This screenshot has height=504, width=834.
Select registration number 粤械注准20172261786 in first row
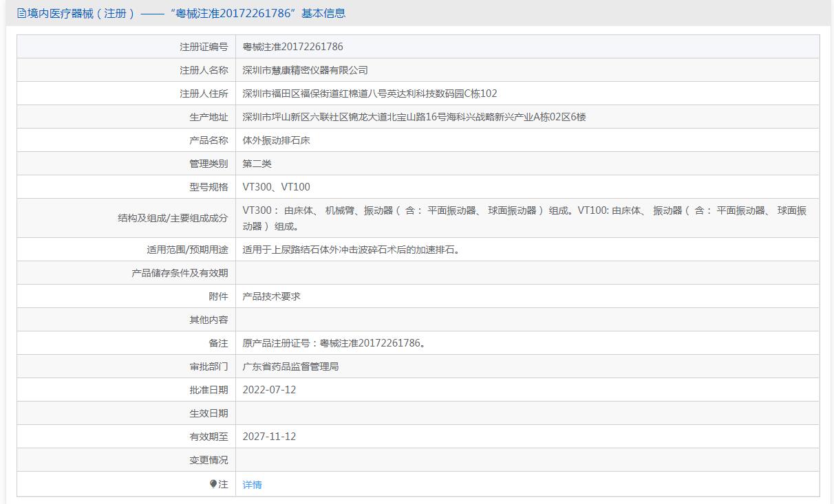[292, 47]
